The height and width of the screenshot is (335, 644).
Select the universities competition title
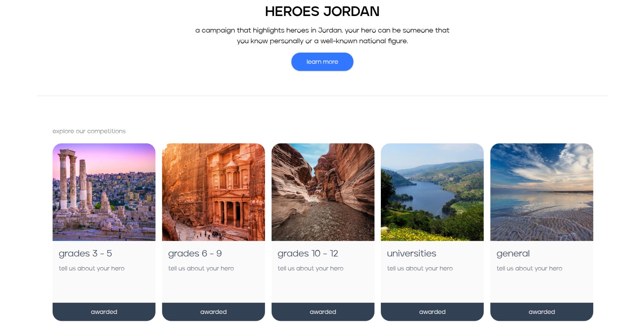(412, 254)
